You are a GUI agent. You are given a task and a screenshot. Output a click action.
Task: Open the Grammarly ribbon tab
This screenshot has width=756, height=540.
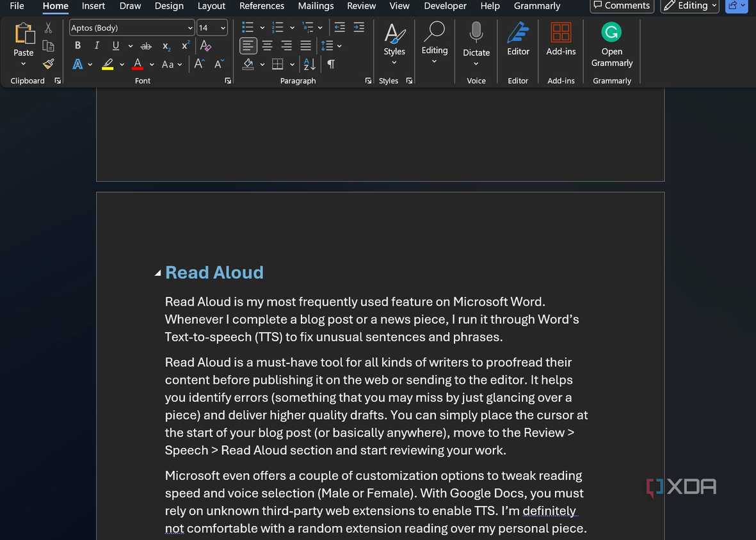click(x=536, y=6)
